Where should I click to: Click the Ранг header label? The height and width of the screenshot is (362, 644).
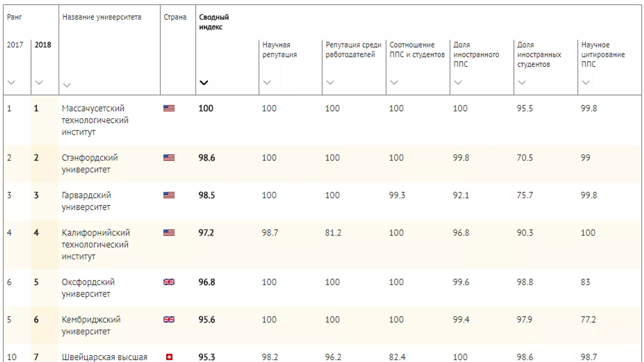[x=14, y=17]
